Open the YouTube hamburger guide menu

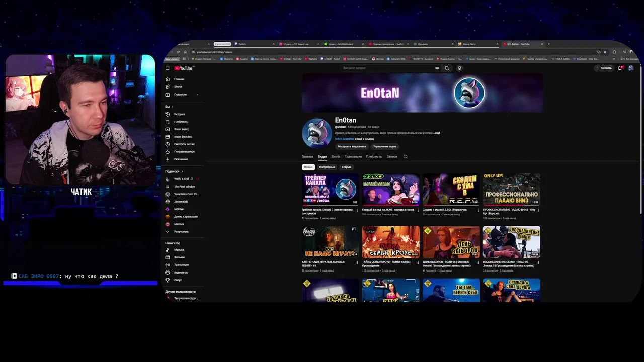coord(168,68)
